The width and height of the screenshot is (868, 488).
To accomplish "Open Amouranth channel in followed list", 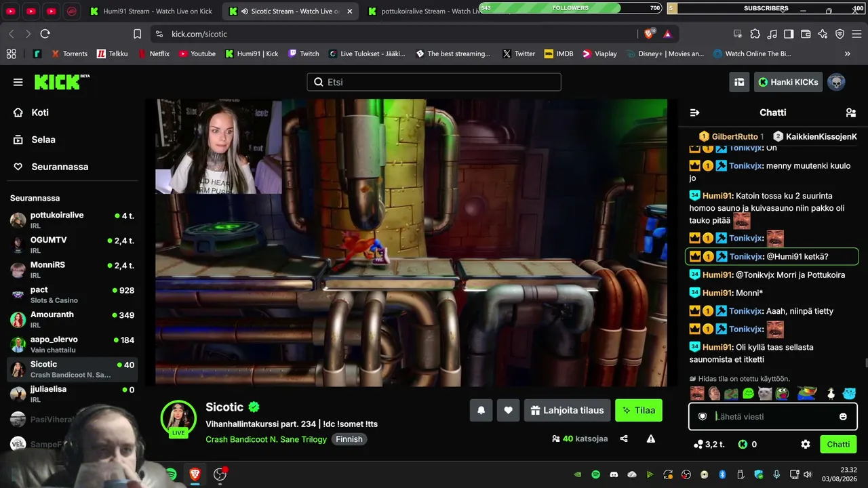I will coord(73,319).
